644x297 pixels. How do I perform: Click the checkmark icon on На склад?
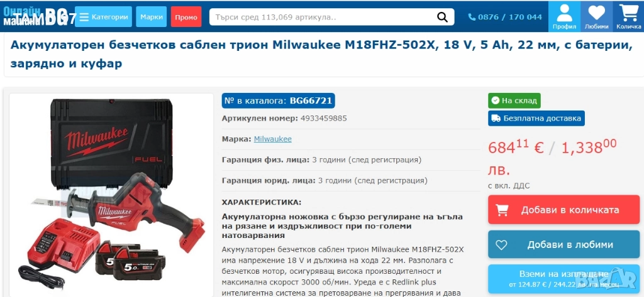click(x=496, y=100)
